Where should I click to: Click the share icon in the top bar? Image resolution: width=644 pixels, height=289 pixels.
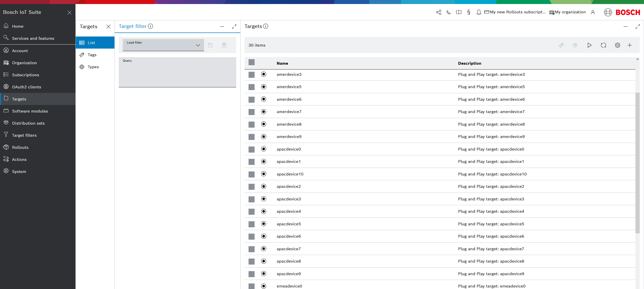click(x=438, y=12)
